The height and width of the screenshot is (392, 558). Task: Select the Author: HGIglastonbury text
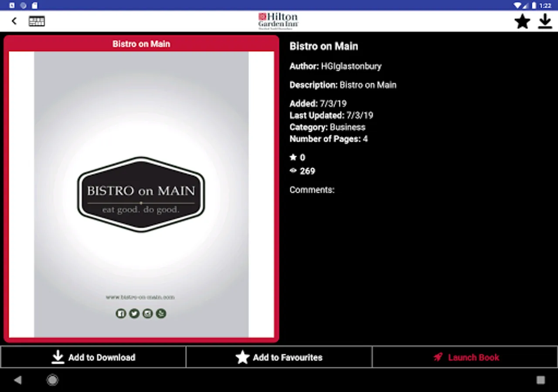click(336, 66)
